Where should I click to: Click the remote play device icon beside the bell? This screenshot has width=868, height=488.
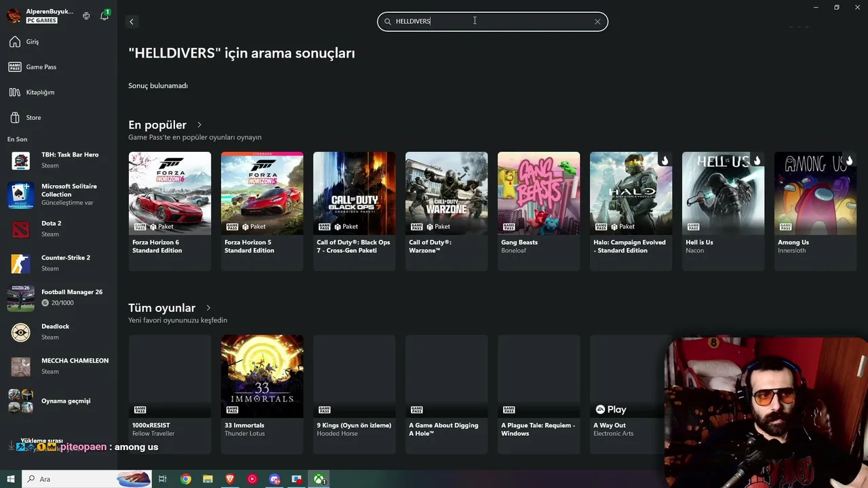tap(86, 16)
